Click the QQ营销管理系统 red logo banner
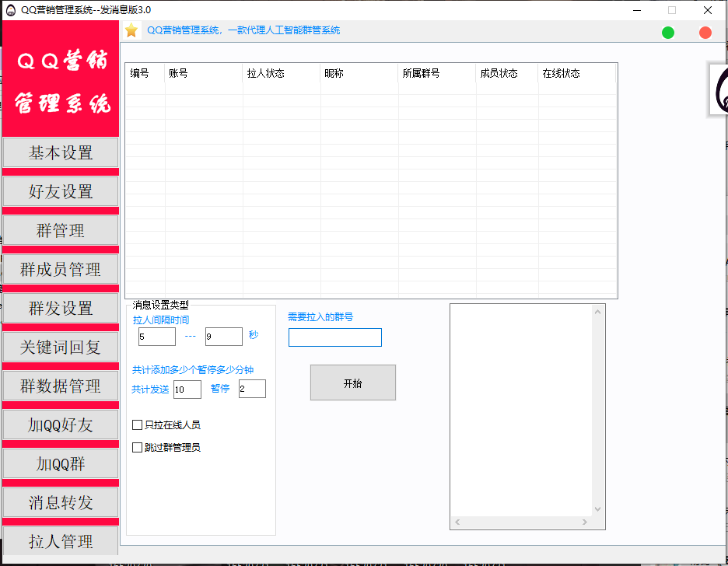The width and height of the screenshot is (728, 566). (61, 79)
